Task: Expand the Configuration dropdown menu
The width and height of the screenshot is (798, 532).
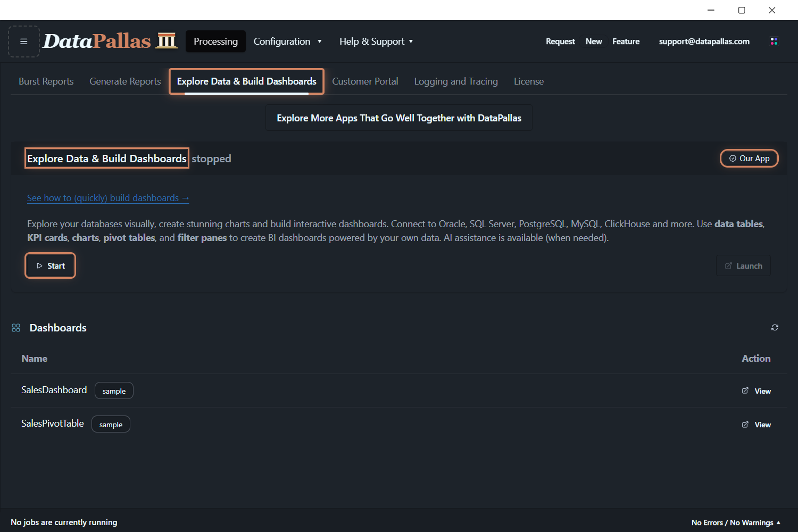Action: pos(287,41)
